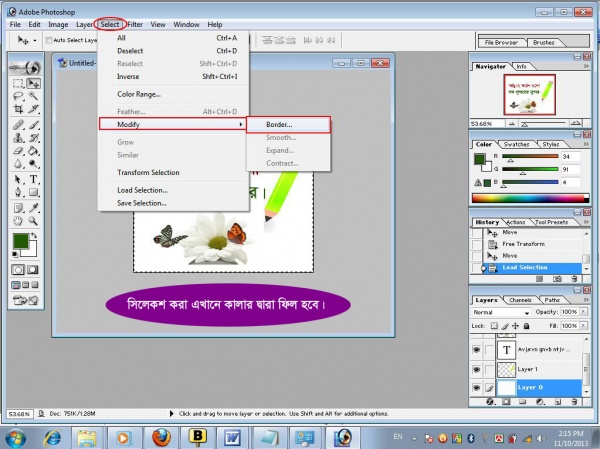The image size is (600, 449).
Task: Pick the Pen tool
Action: click(x=18, y=192)
